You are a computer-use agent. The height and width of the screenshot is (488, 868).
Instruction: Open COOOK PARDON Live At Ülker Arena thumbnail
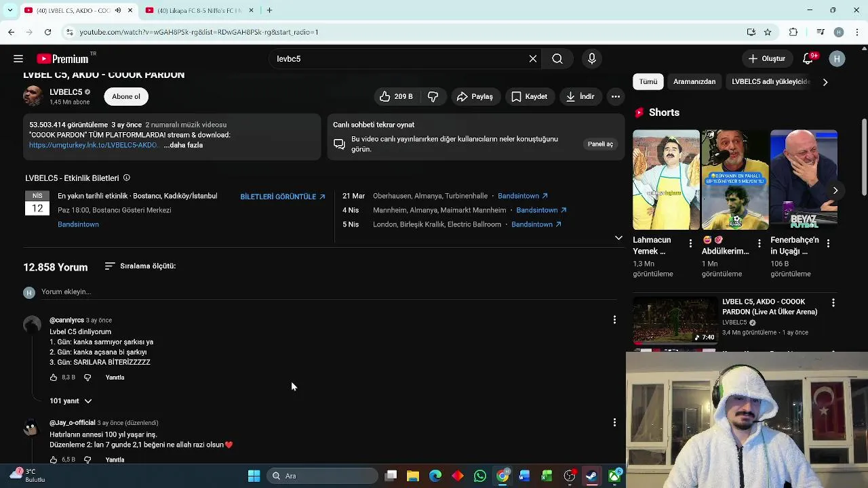pyautogui.click(x=675, y=321)
